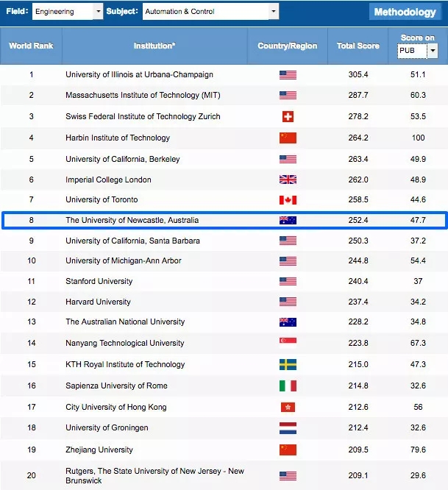Click the Italy flag for Sapienza University of Rome

(288, 386)
